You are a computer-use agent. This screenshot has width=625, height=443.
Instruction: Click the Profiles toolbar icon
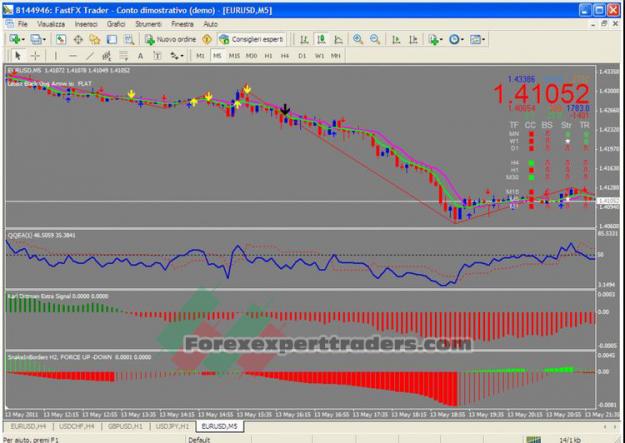(36, 39)
